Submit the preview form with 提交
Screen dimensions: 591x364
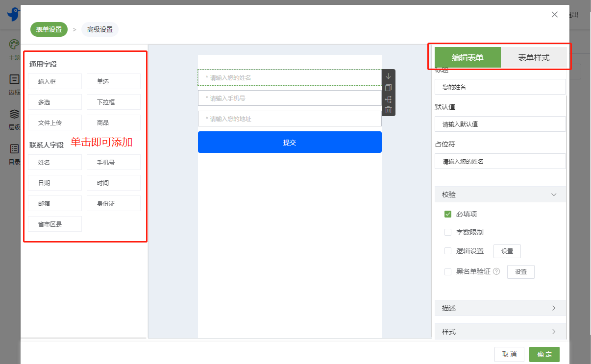pyautogui.click(x=290, y=142)
